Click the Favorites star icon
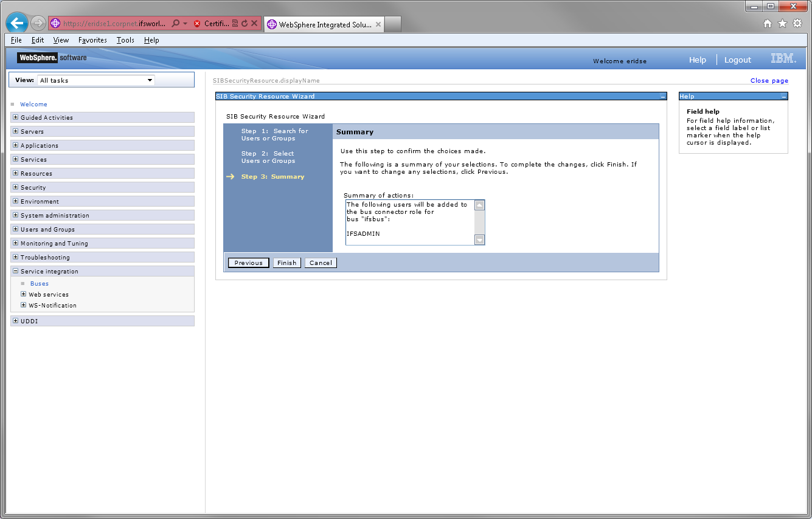This screenshot has width=812, height=519. point(782,22)
